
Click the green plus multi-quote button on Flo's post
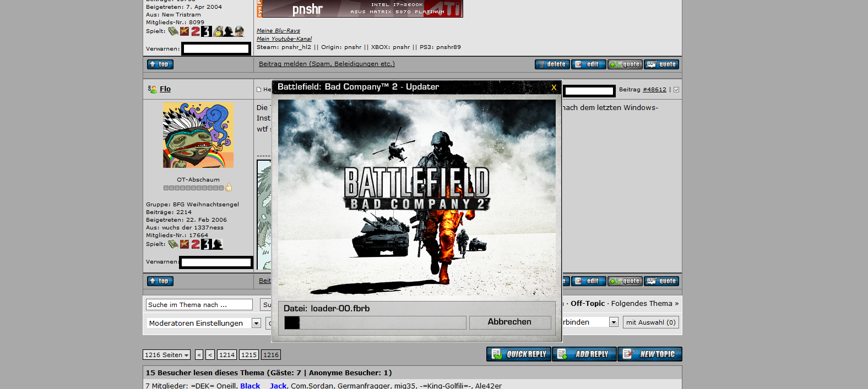coord(625,281)
